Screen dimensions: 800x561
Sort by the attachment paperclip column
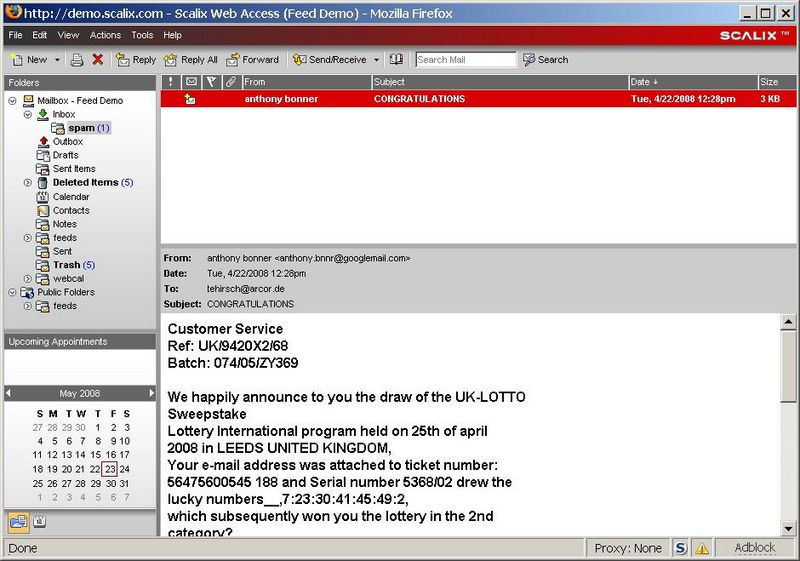(x=231, y=82)
